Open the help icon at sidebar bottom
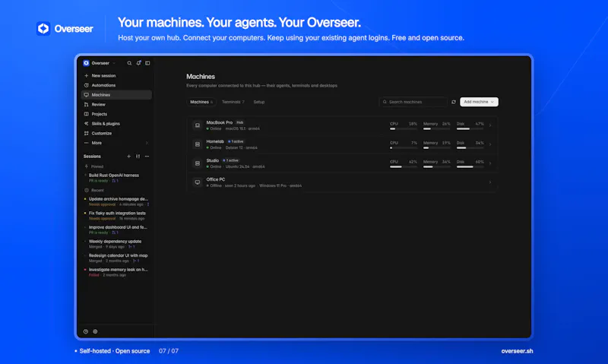Viewport: 608px width, 364px height. (x=86, y=331)
